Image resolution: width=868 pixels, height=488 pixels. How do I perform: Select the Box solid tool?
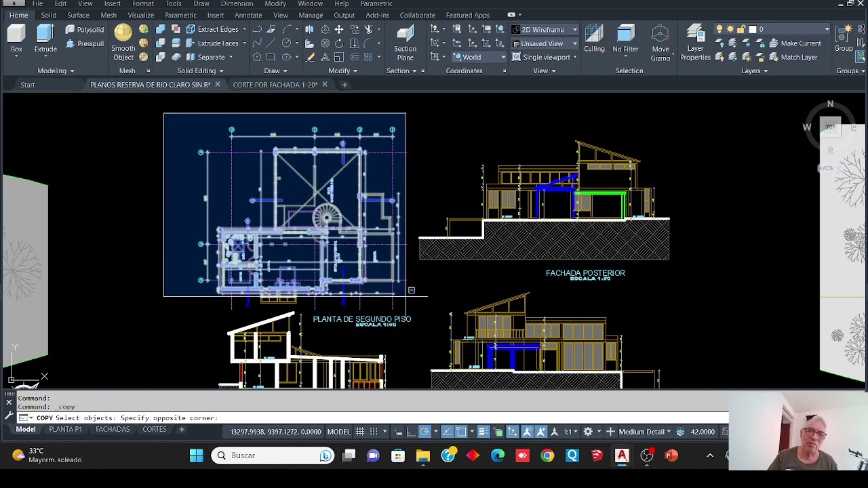click(x=16, y=39)
